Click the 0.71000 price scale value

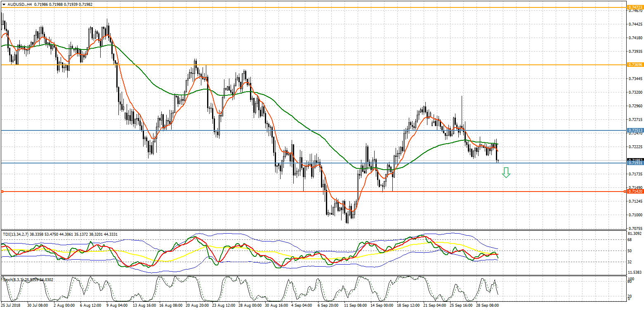pyautogui.click(x=635, y=215)
